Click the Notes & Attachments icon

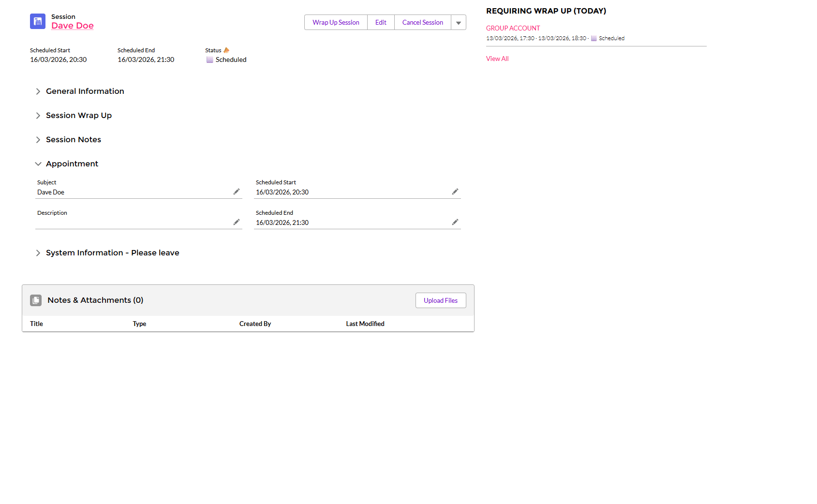pos(36,300)
